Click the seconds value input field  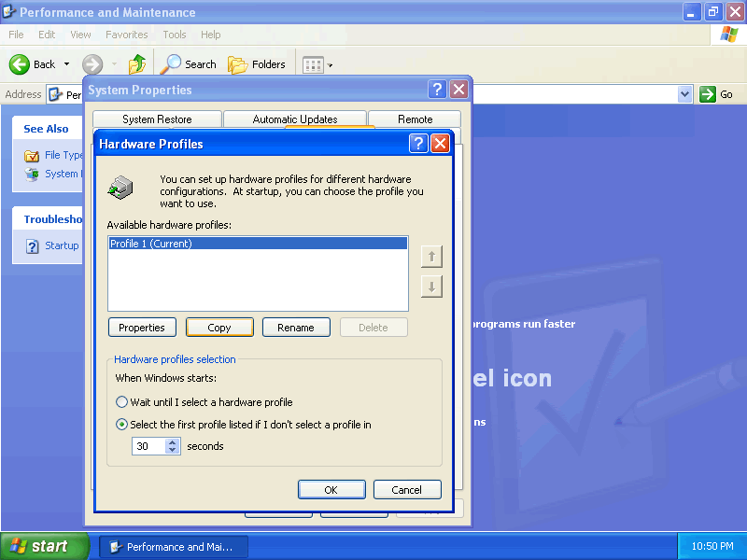(x=149, y=446)
